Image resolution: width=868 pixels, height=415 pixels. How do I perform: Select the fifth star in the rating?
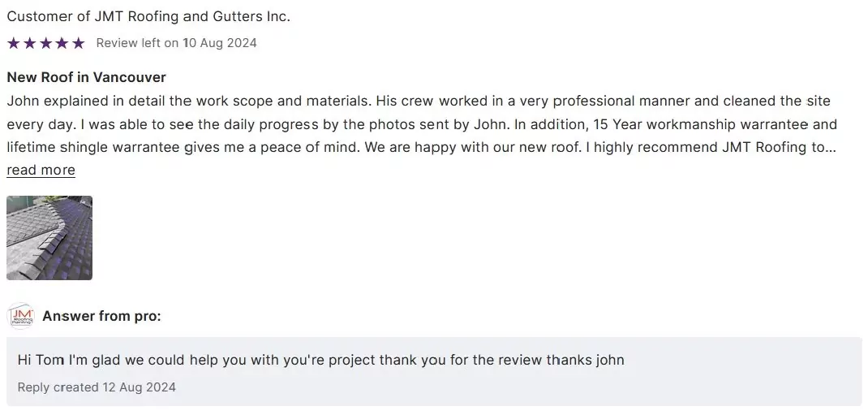79,43
